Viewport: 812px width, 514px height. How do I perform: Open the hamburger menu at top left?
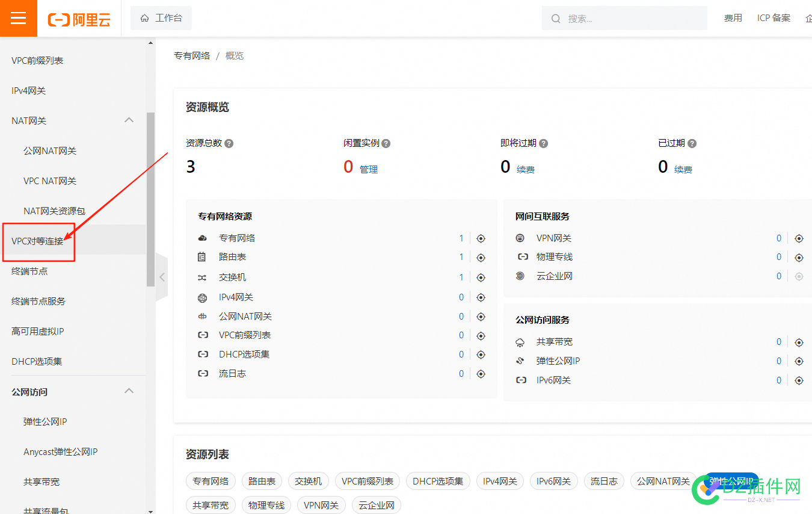click(x=17, y=17)
